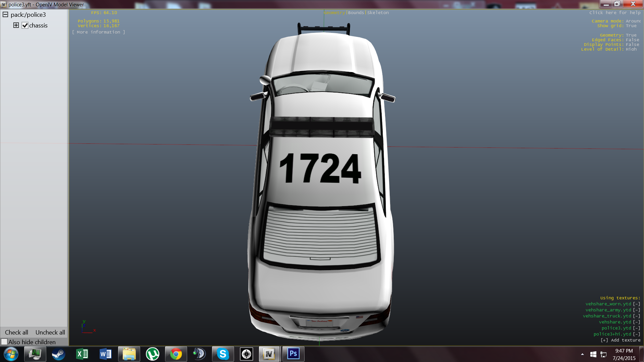
Task: Expand the chassis tree node
Action: click(x=16, y=25)
